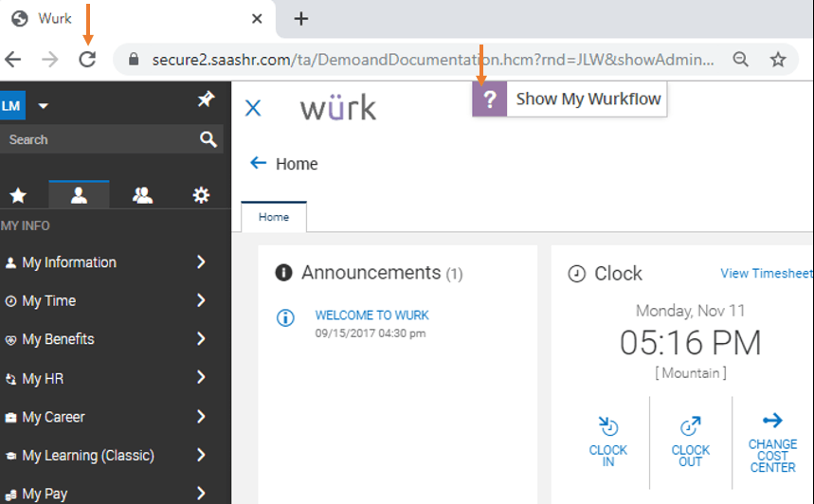The width and height of the screenshot is (814, 504).
Task: Open the settings gear sidebar tab
Action: pos(201,195)
